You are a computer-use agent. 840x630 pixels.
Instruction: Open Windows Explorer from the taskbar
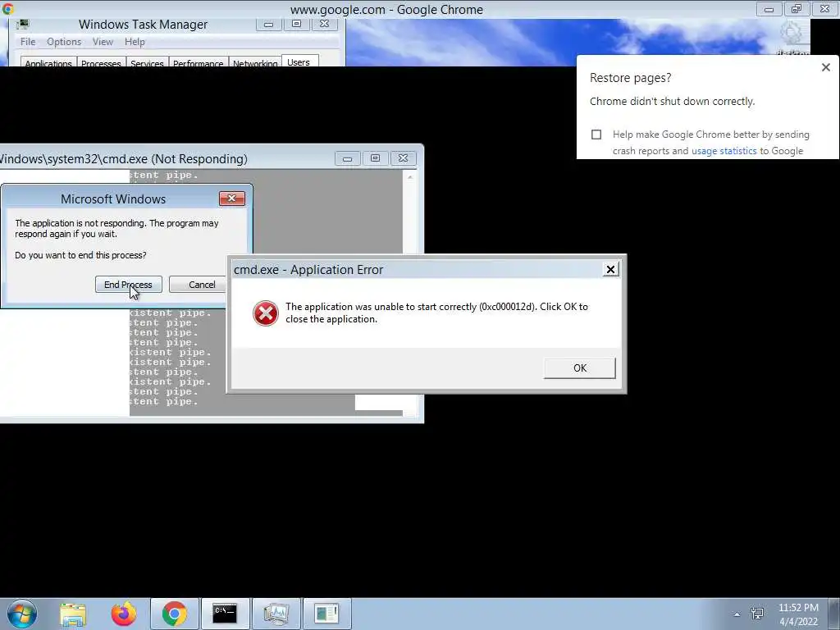[73, 614]
